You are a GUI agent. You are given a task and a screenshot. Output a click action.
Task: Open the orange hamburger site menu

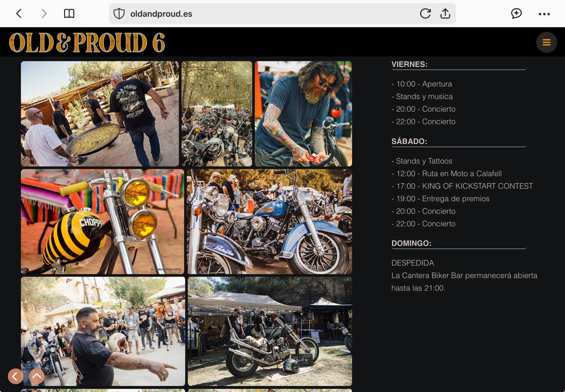[x=546, y=42]
